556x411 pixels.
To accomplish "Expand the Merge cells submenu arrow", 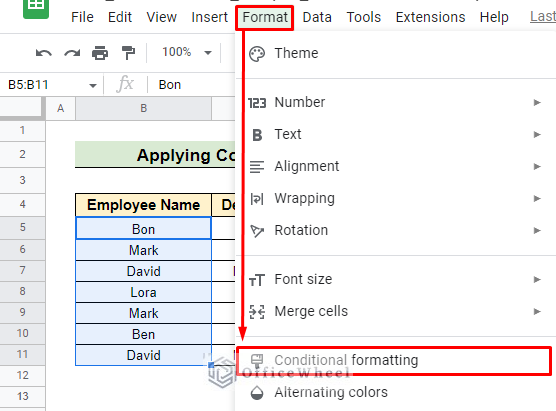I will [537, 311].
